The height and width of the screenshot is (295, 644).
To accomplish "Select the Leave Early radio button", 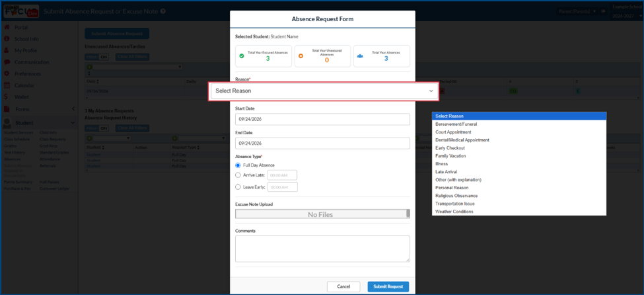I will (238, 187).
